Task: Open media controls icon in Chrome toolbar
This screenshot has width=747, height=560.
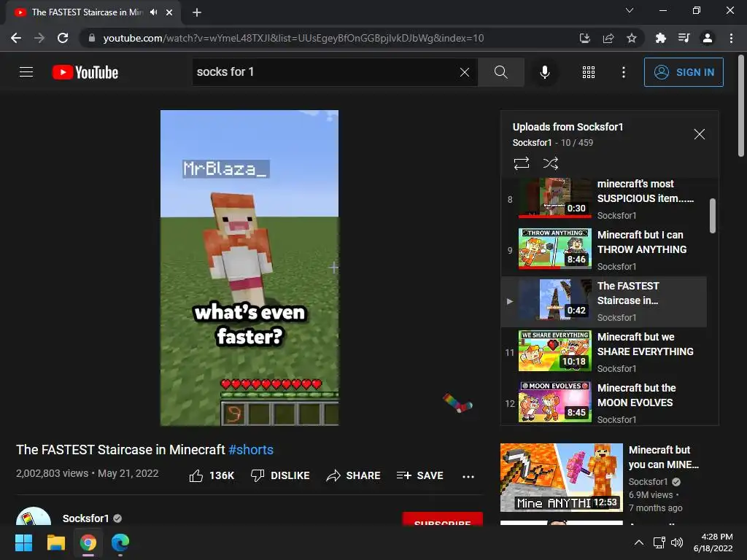Action: coord(684,38)
